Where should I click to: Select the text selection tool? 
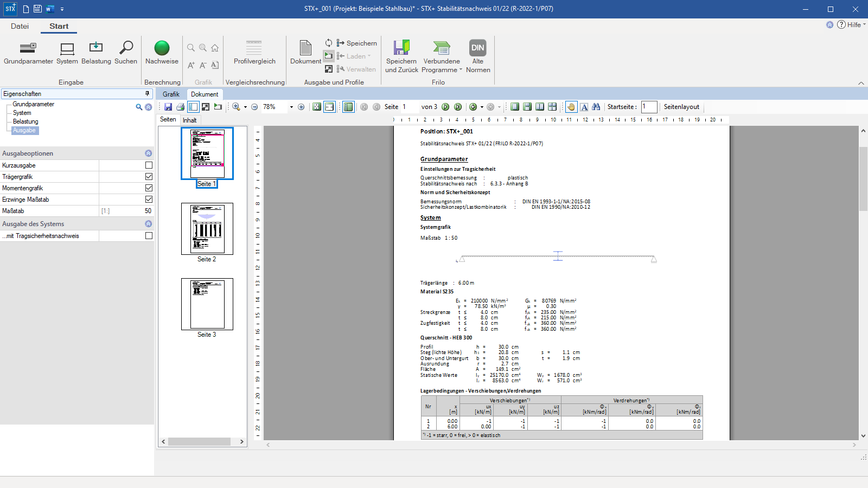click(584, 107)
